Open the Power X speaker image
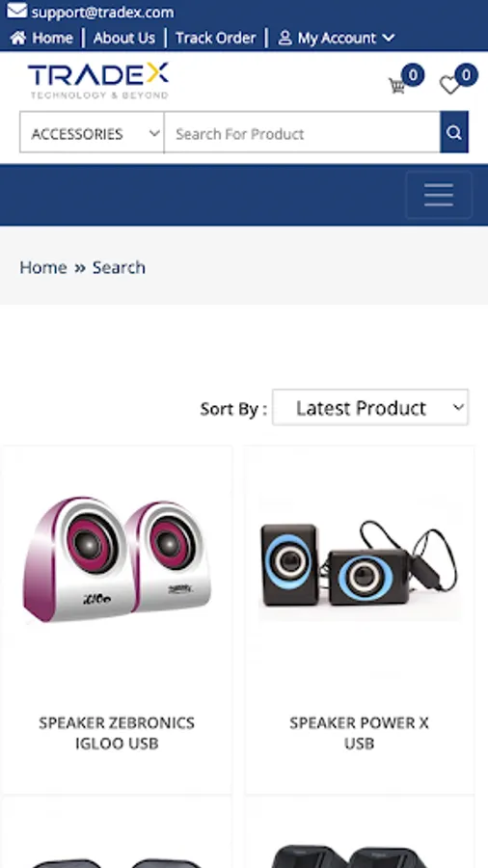This screenshot has height=868, width=488. [360, 564]
